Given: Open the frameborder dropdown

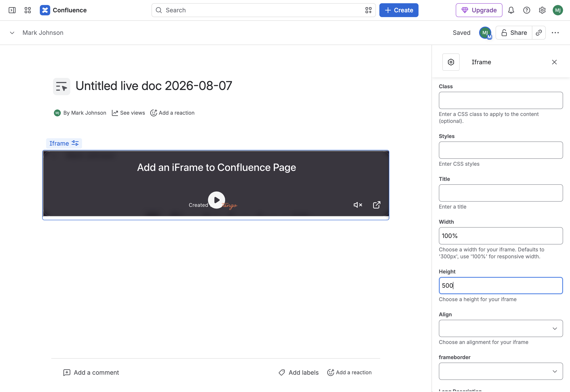Looking at the screenshot, I should (501, 371).
